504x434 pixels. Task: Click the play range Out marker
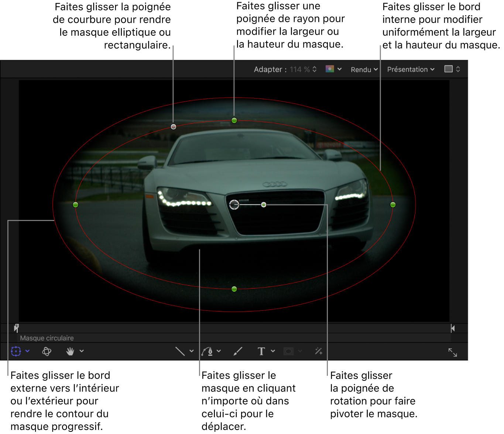pyautogui.click(x=453, y=328)
